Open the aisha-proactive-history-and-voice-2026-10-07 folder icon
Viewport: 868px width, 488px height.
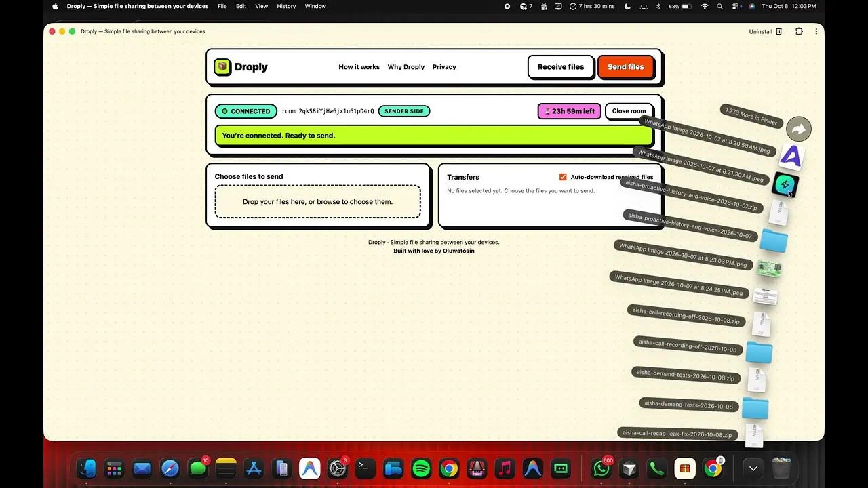(774, 241)
